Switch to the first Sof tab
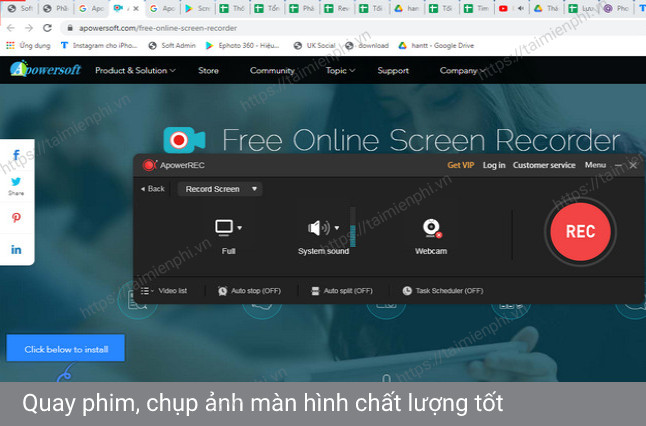The width and height of the screenshot is (646, 426). 21,8
